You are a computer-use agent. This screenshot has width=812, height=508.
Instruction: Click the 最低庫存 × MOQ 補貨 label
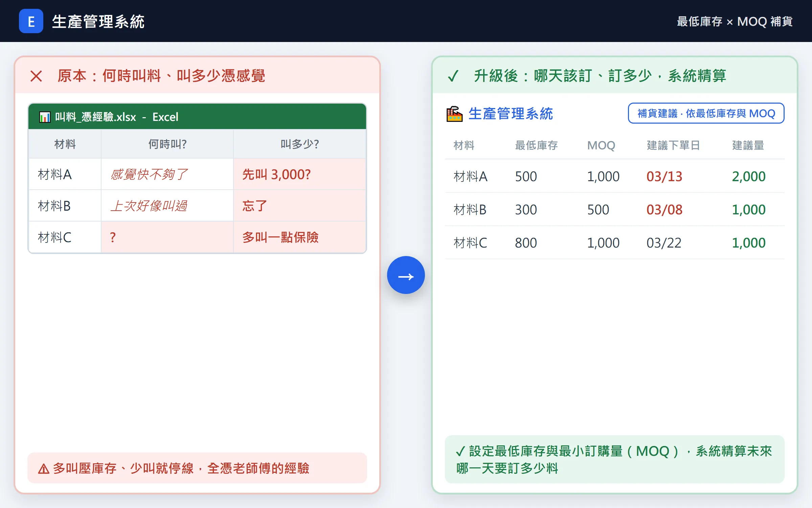(735, 21)
